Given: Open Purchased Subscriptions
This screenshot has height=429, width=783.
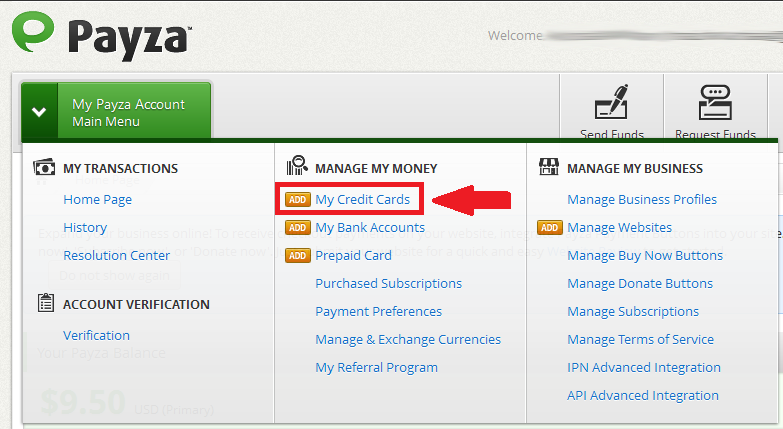Looking at the screenshot, I should (389, 284).
